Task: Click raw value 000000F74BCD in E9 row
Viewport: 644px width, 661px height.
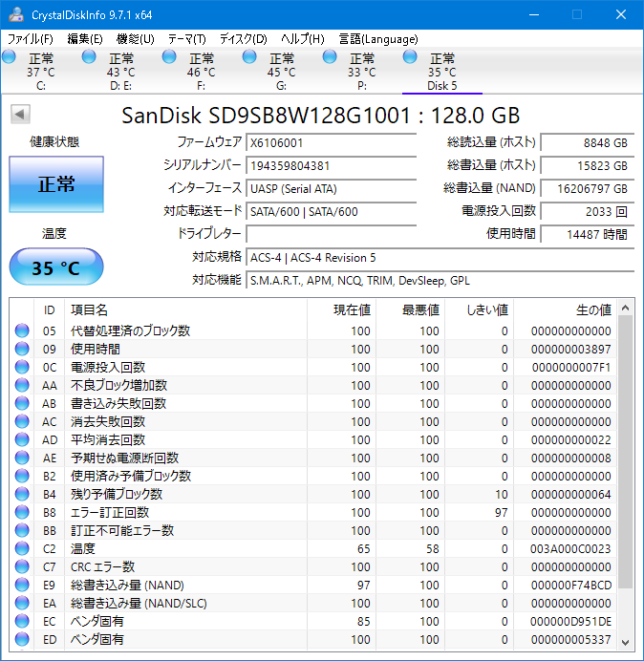Action: [x=570, y=585]
